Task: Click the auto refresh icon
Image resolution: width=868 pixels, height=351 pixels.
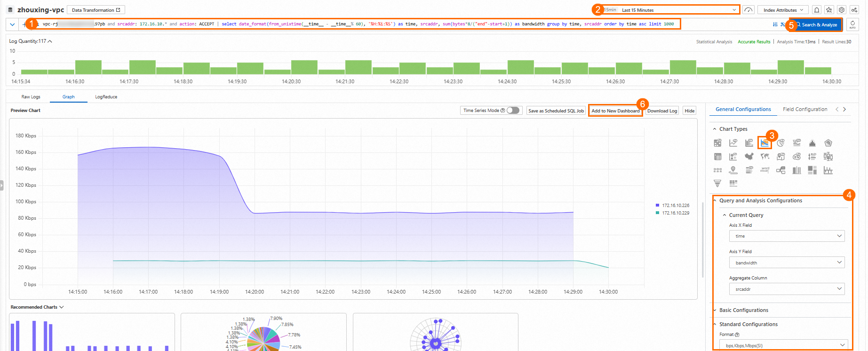Action: click(852, 24)
